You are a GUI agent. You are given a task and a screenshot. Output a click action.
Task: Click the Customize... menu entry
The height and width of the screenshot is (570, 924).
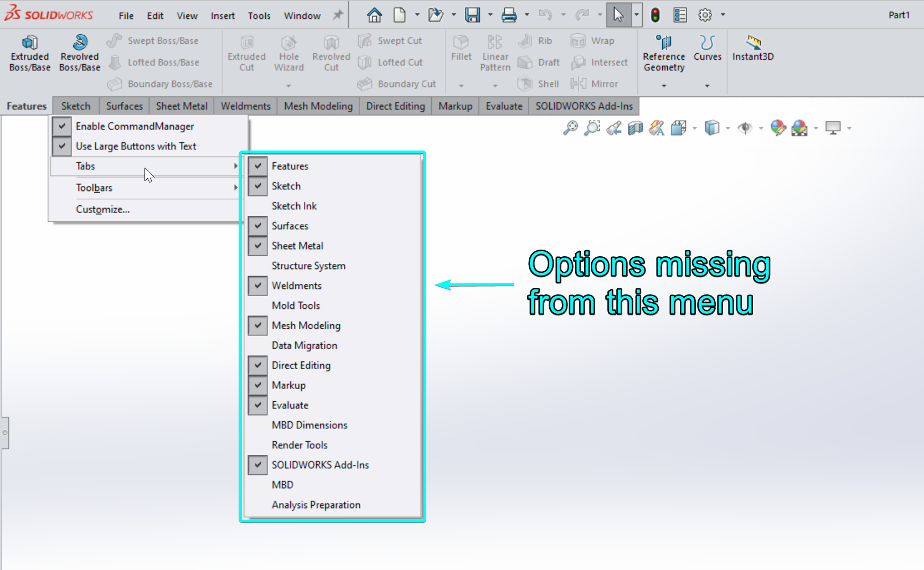point(102,209)
